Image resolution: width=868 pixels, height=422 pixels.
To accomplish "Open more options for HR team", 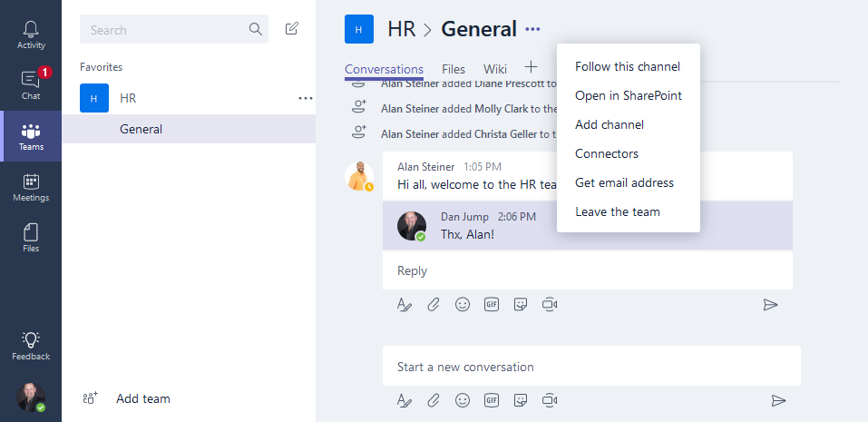I will point(306,98).
